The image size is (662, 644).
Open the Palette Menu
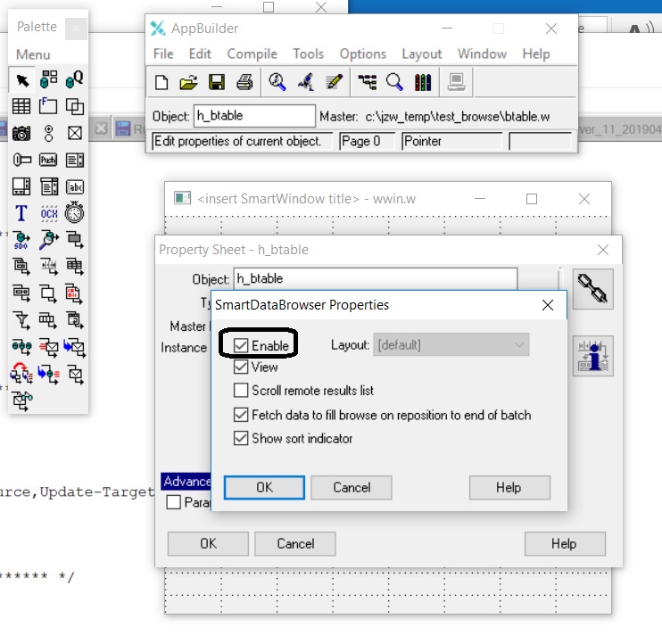pyautogui.click(x=33, y=54)
